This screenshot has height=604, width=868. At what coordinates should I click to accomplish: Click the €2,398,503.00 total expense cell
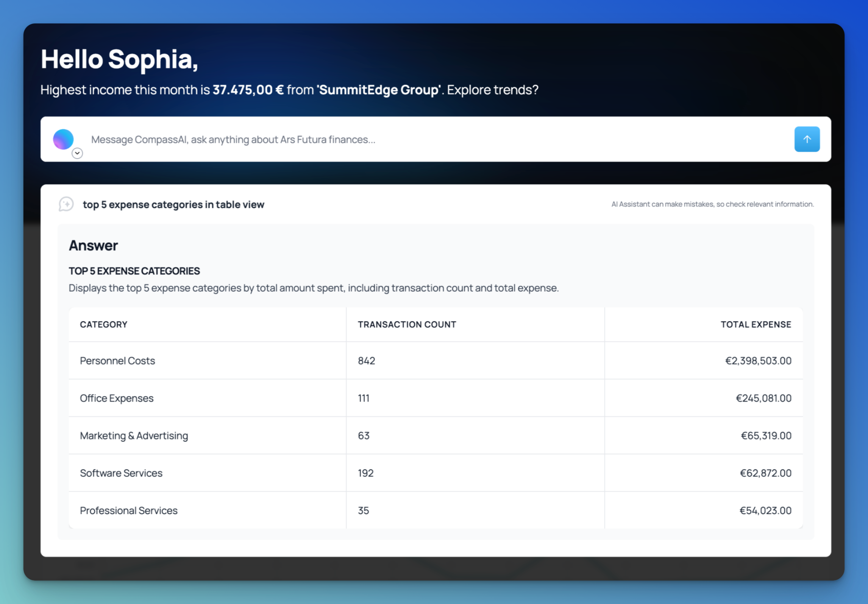coord(758,361)
